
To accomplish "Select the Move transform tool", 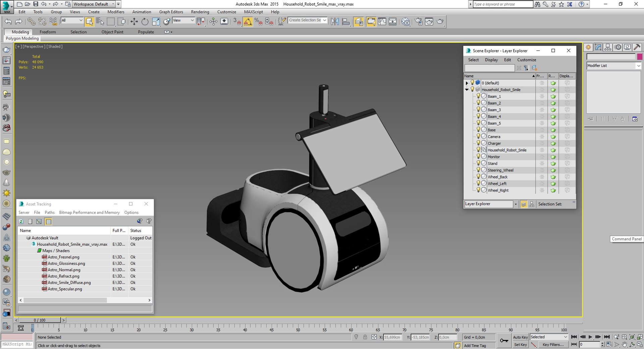I will click(134, 22).
